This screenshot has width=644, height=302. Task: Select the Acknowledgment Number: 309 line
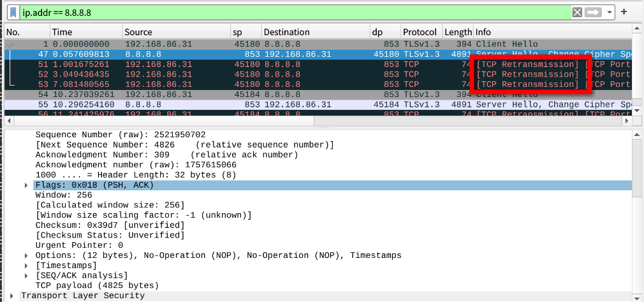(x=167, y=155)
